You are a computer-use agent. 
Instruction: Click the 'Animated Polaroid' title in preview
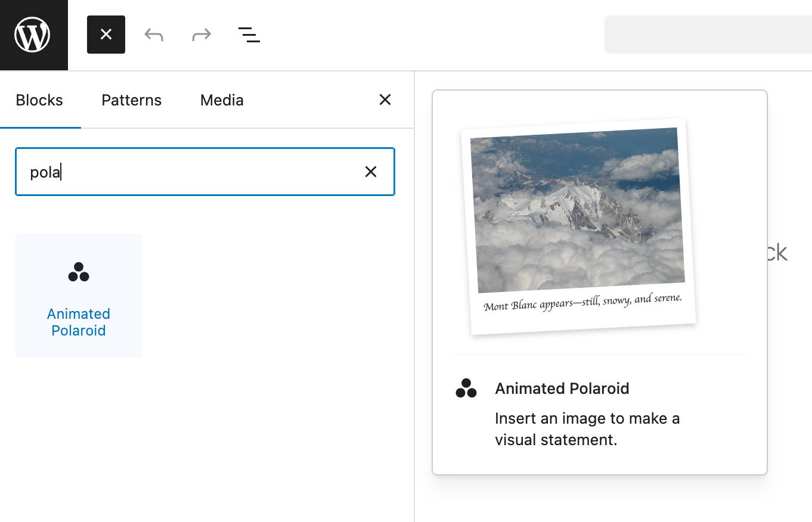coord(562,389)
